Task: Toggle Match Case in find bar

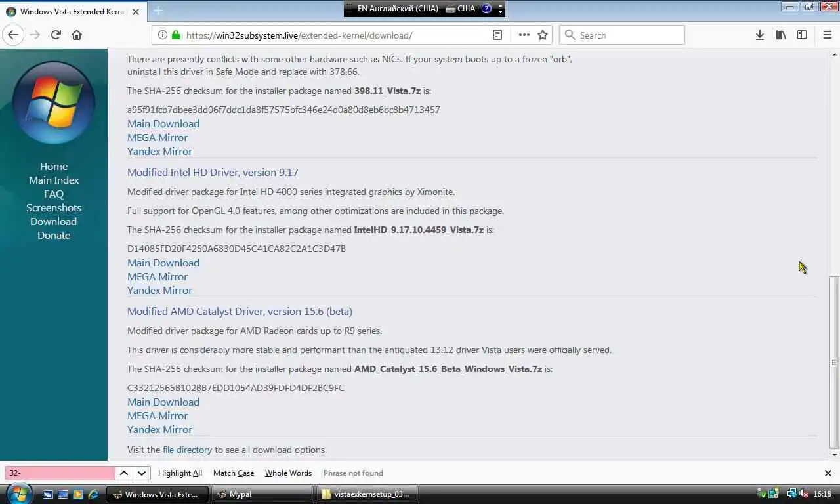Action: coord(234,473)
